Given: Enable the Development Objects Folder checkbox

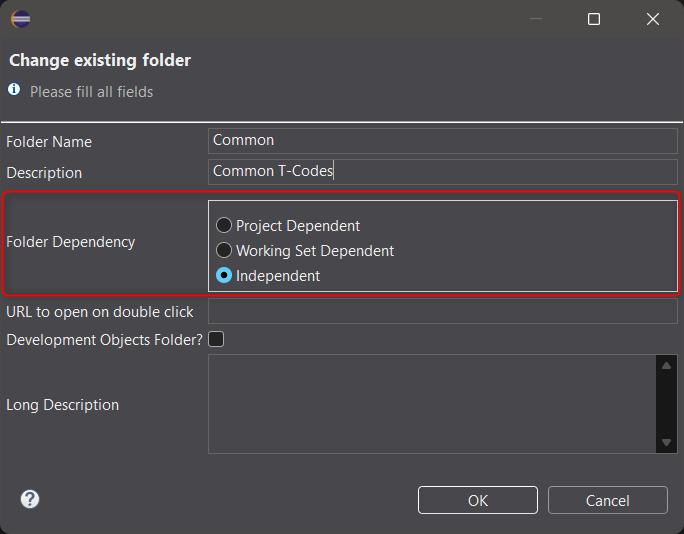Looking at the screenshot, I should point(216,339).
